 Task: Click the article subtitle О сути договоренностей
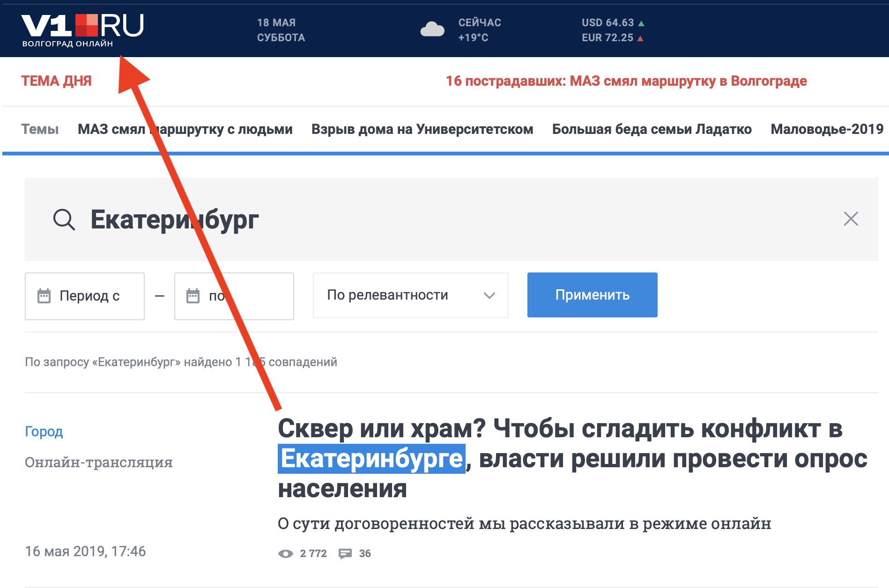click(524, 524)
